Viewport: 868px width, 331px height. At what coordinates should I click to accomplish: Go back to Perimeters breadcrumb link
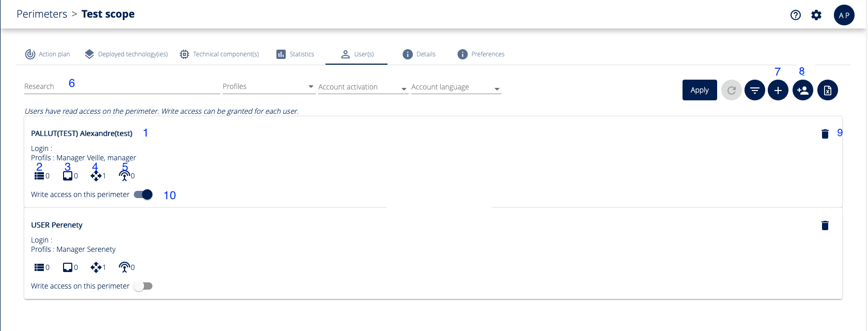pyautogui.click(x=42, y=14)
